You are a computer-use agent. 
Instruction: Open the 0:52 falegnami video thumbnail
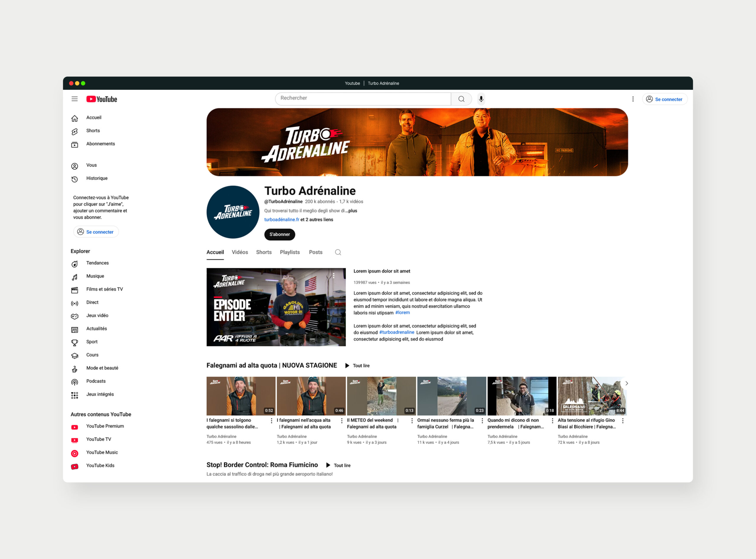[241, 396]
